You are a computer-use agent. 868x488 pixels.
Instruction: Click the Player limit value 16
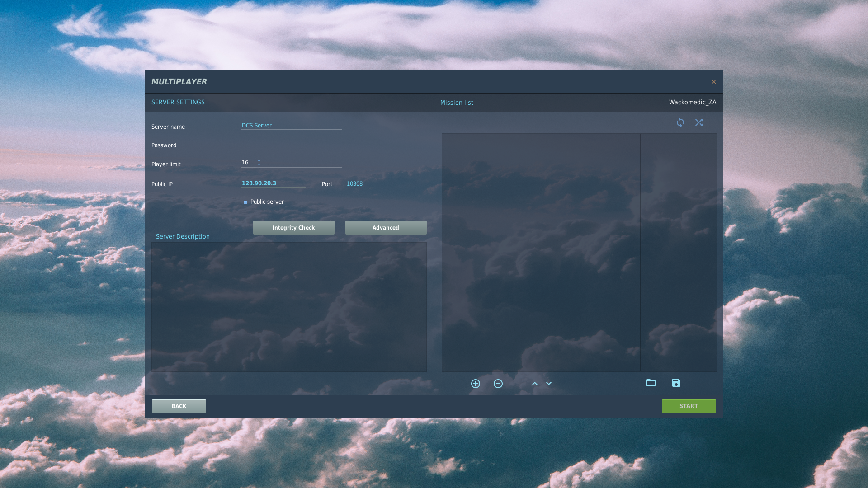pos(245,163)
